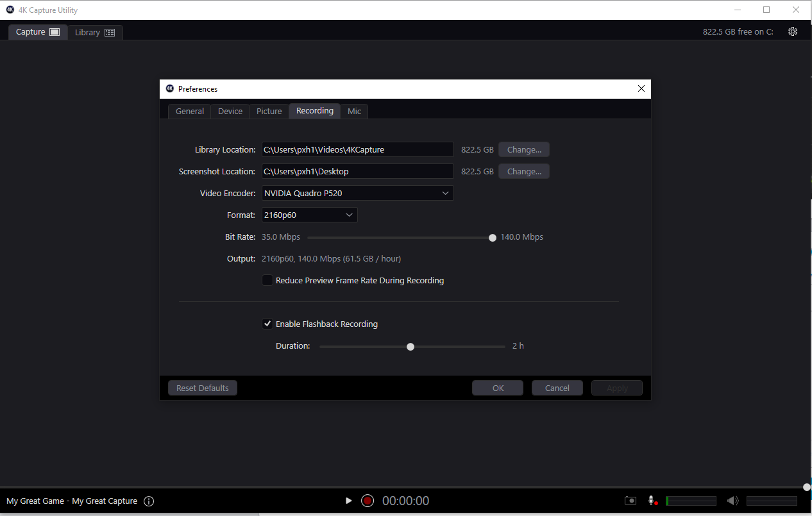This screenshot has height=516, width=812.
Task: Open the Video Encoder dropdown
Action: coord(357,193)
